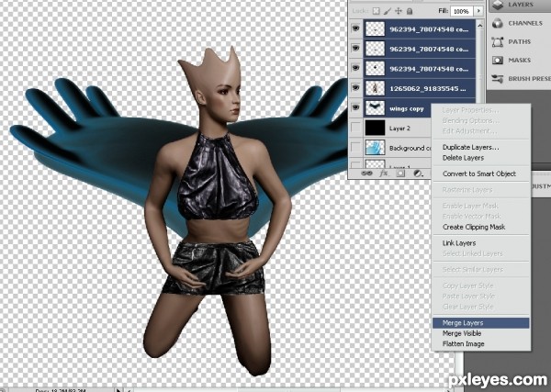Select the 1265062_91835545 layer name

click(428, 89)
